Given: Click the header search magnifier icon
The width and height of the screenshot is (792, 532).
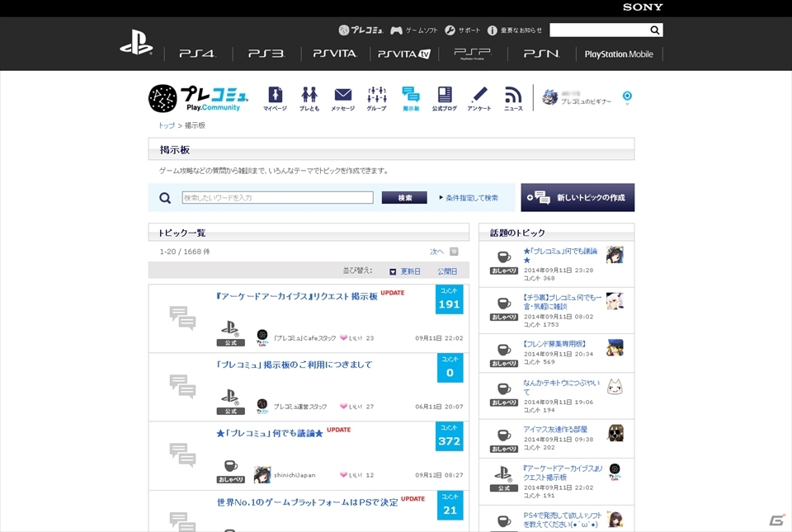Looking at the screenshot, I should [x=655, y=31].
